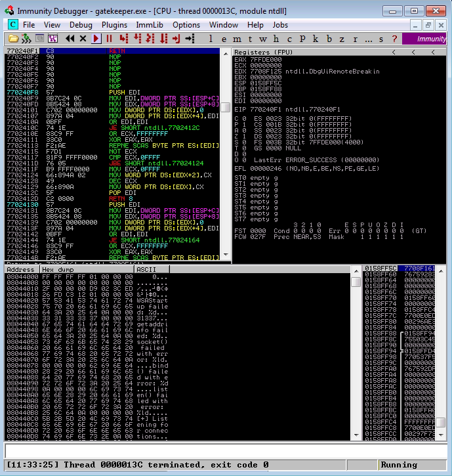Show the memory map via the m button
The image size is (452, 476).
[237, 39]
